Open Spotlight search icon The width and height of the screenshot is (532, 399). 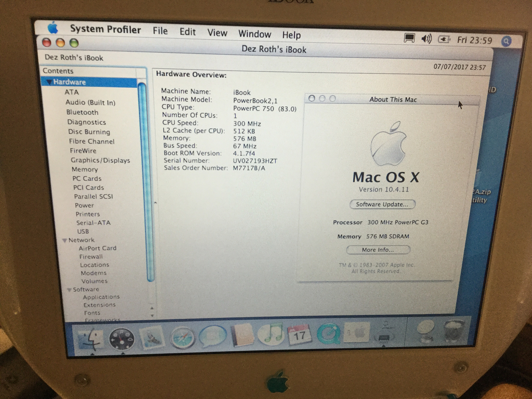(506, 41)
